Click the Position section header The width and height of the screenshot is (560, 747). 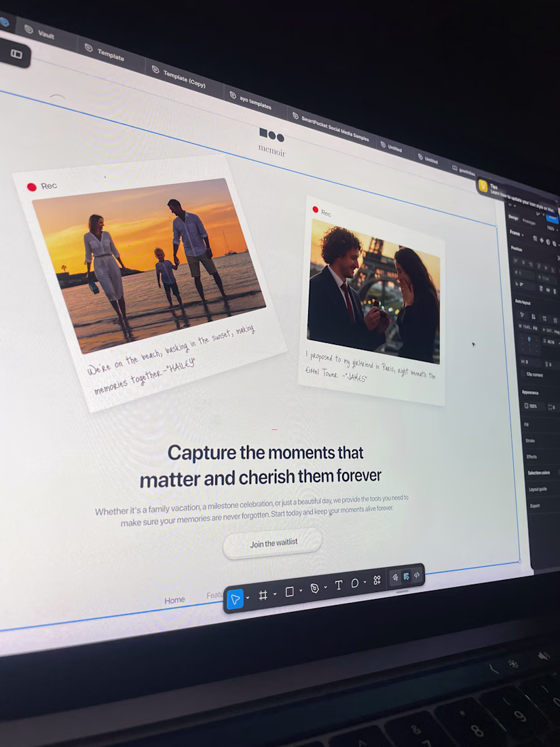pos(516,249)
